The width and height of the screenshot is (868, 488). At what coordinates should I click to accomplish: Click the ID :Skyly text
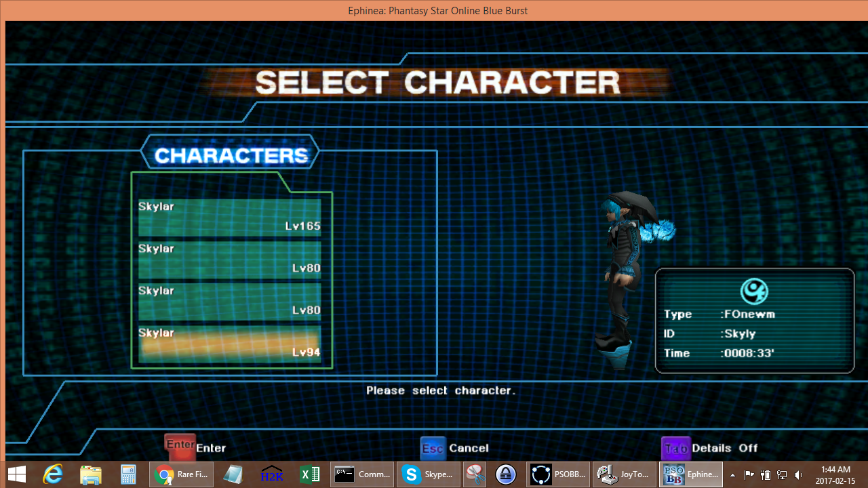[709, 333]
